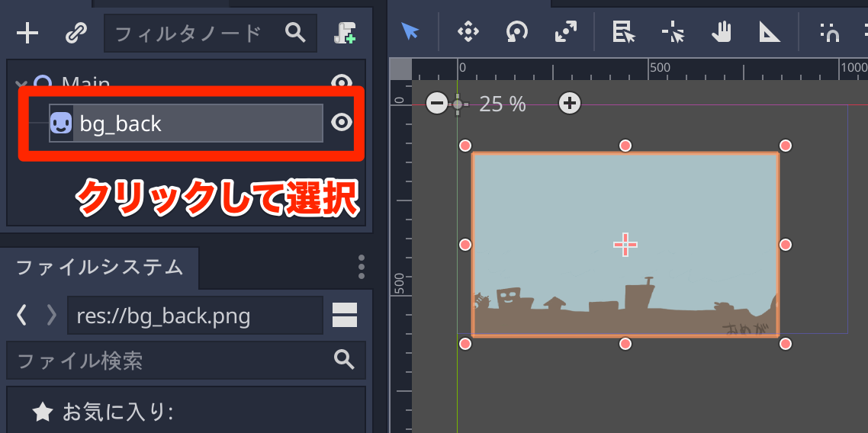Select the お気に入り favorites entry
Image resolution: width=868 pixels, height=433 pixels.
click(103, 412)
